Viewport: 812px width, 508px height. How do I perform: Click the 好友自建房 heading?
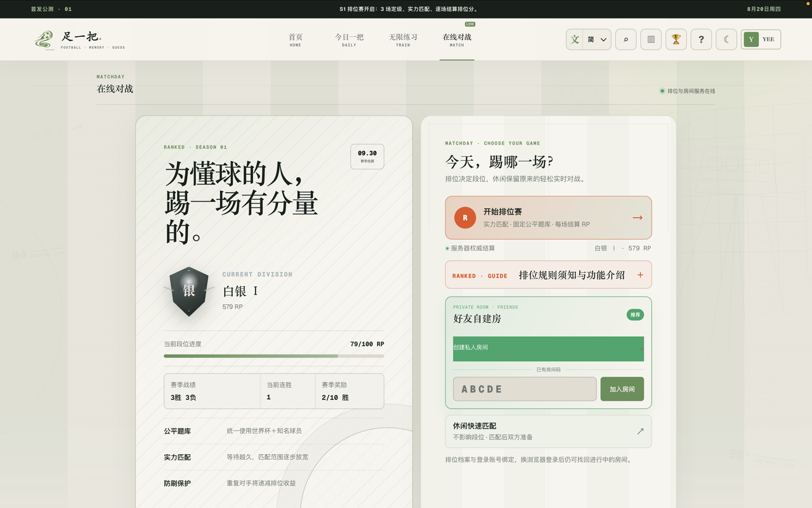(x=477, y=319)
